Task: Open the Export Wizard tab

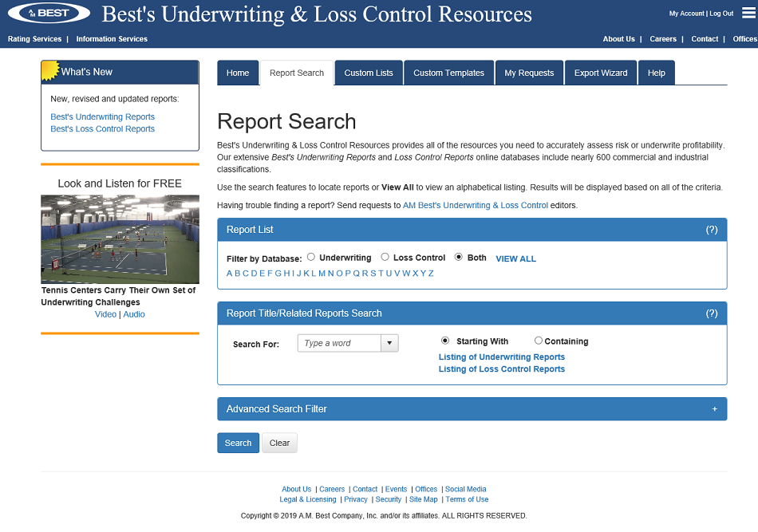Action: (601, 73)
